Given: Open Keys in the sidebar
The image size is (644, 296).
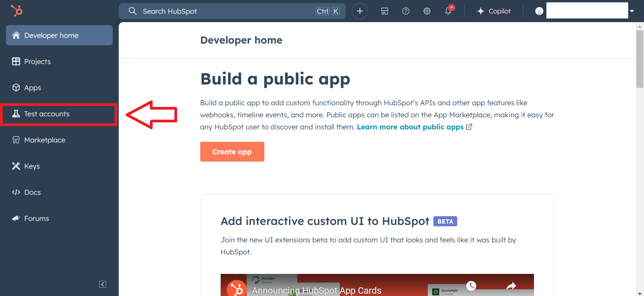Looking at the screenshot, I should tap(59, 166).
